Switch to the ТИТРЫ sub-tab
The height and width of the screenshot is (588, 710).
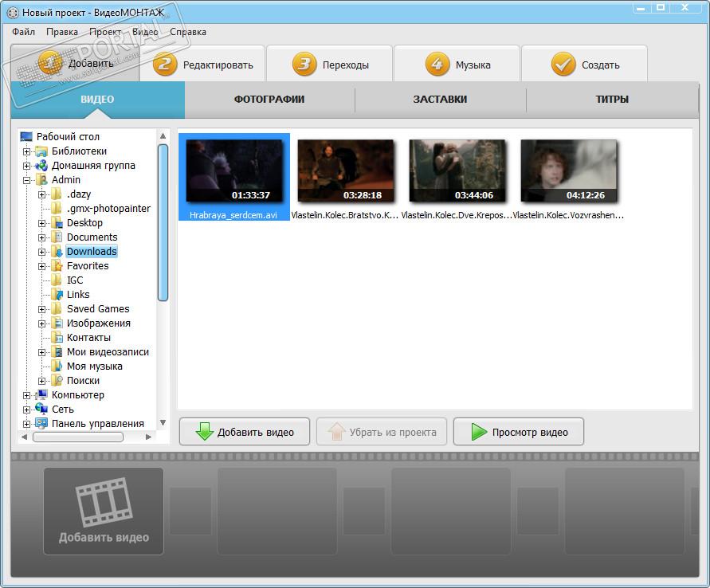[x=612, y=99]
